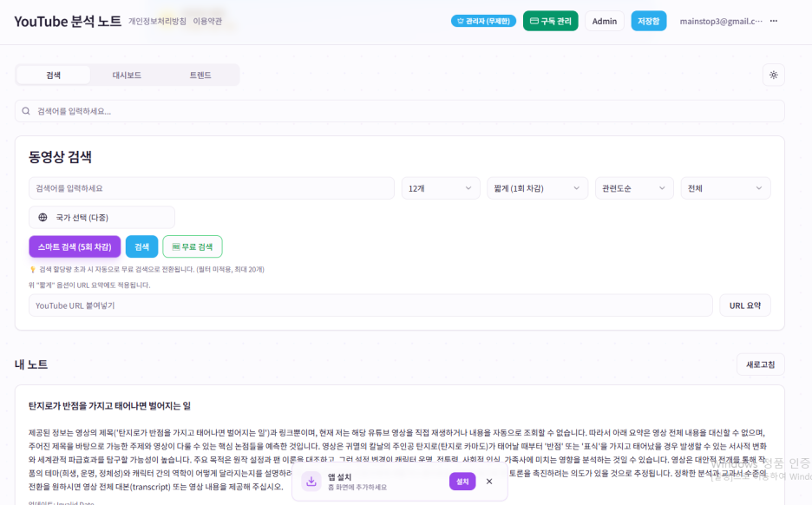Click the blue 검색 button

[142, 246]
